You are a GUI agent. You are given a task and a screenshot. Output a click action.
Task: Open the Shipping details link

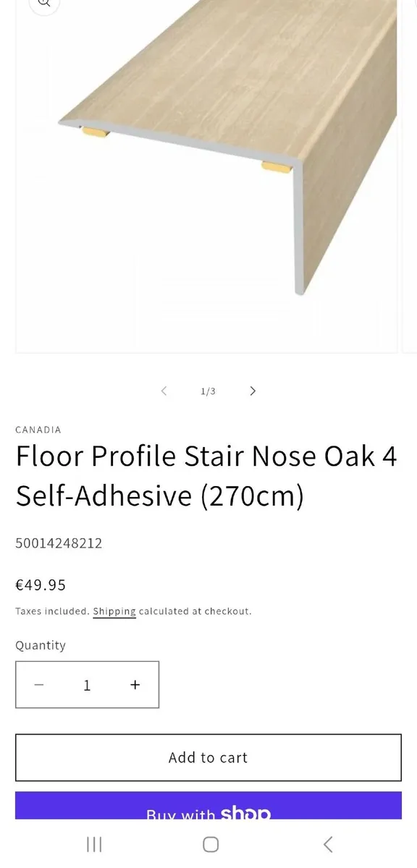pos(114,611)
